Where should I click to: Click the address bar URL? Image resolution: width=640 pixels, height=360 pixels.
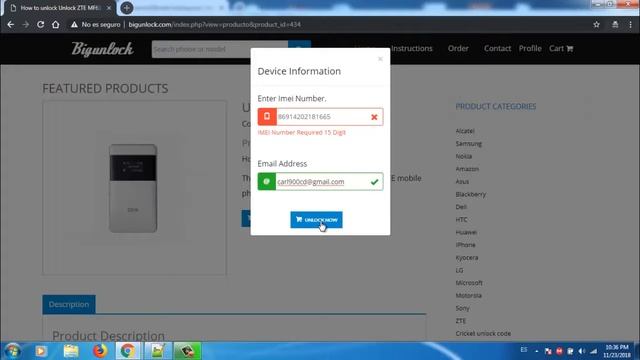point(215,24)
